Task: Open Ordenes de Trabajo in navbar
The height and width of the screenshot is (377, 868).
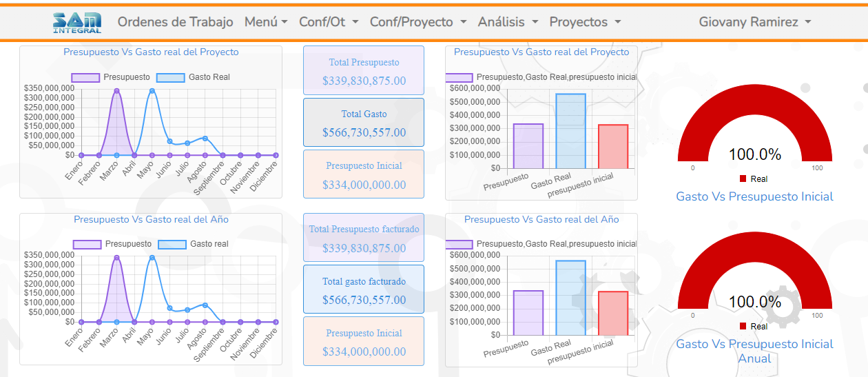Action: point(175,22)
